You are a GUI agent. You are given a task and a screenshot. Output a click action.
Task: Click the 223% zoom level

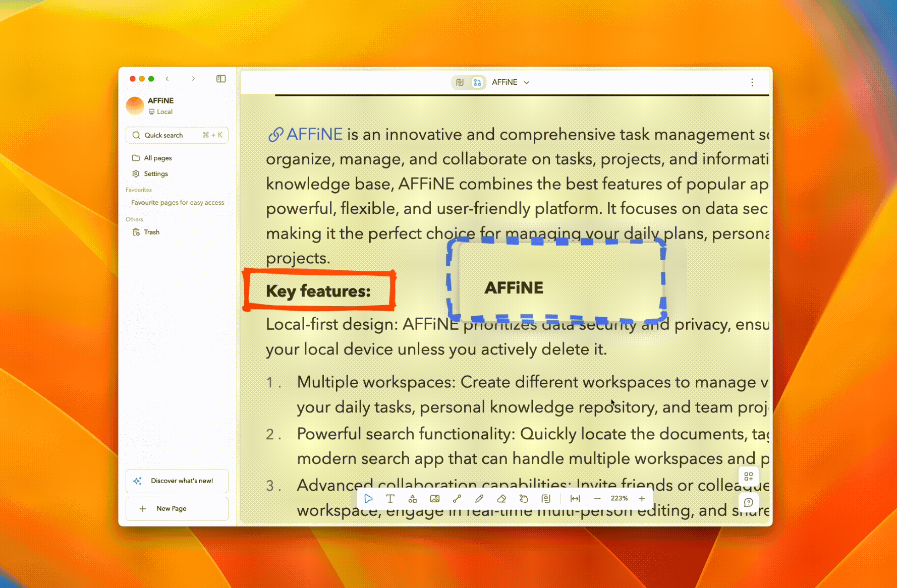tap(619, 498)
